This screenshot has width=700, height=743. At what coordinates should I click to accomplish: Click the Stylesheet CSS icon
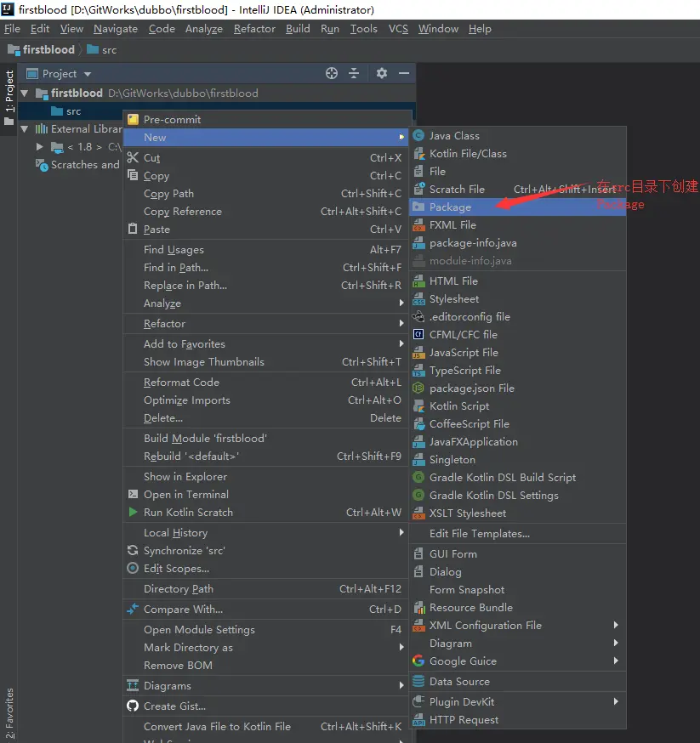pyautogui.click(x=418, y=299)
